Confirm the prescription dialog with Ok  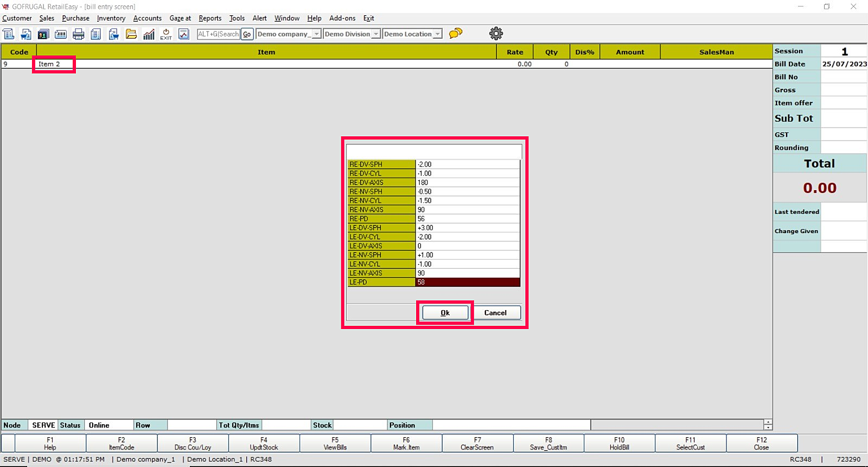pos(445,313)
